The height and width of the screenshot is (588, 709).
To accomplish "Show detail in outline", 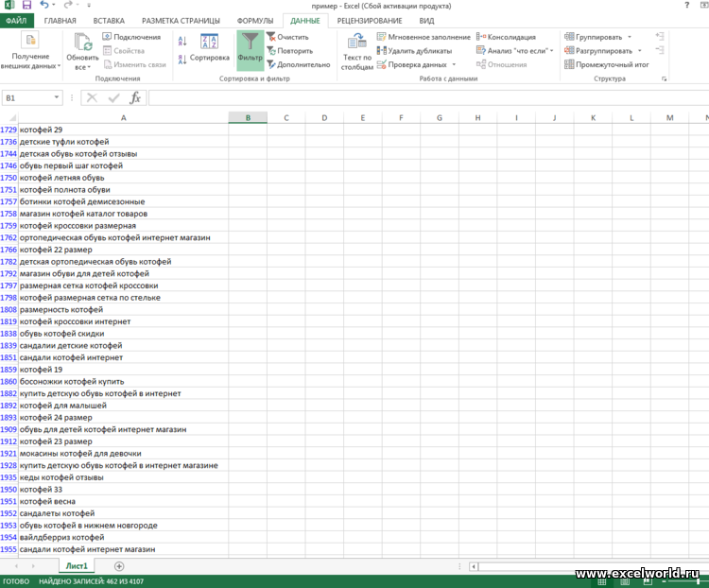I will (660, 36).
